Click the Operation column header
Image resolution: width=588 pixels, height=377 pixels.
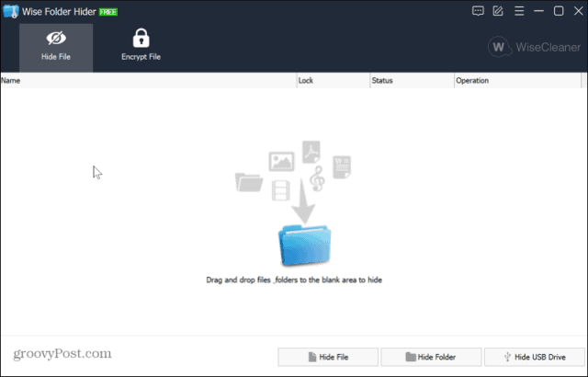coord(517,81)
